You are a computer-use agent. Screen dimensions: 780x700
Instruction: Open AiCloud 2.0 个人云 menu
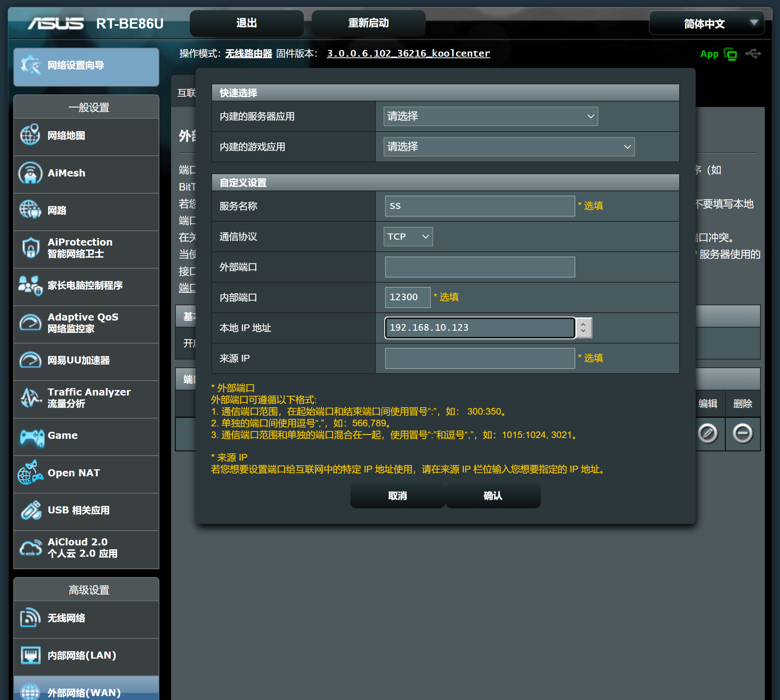(x=86, y=548)
